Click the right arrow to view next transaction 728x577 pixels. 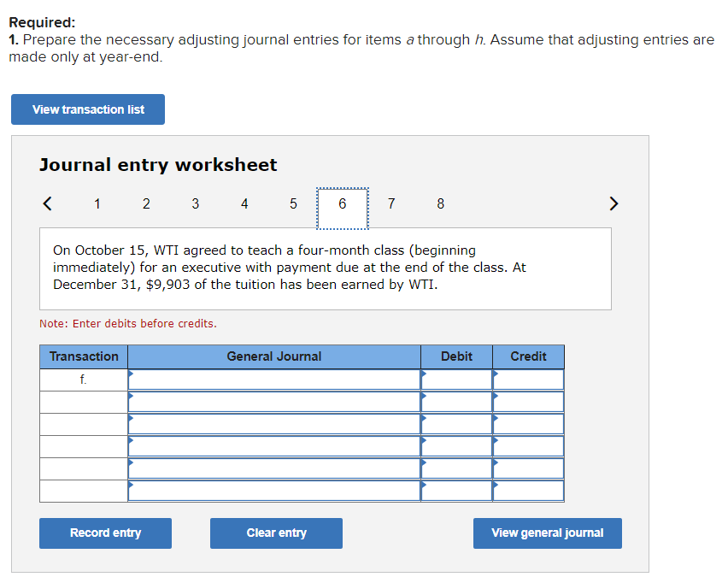click(x=614, y=203)
